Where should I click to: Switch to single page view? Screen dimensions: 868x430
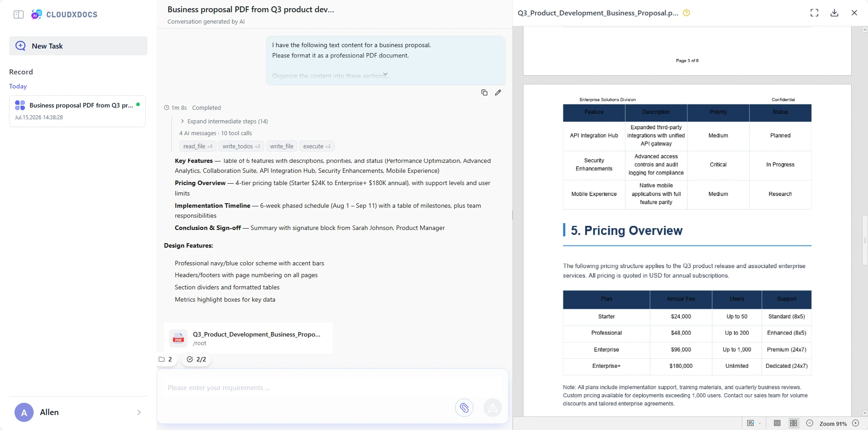pyautogui.click(x=777, y=423)
